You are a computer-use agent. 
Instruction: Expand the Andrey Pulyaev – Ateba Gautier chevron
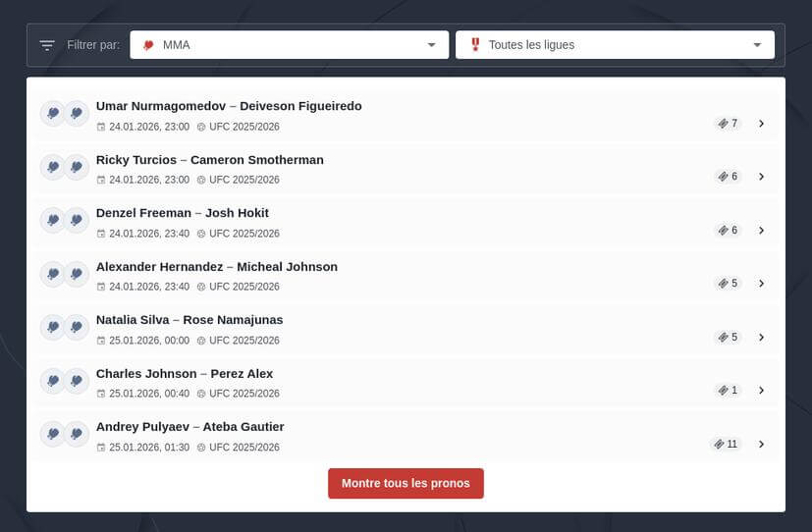[x=761, y=444]
